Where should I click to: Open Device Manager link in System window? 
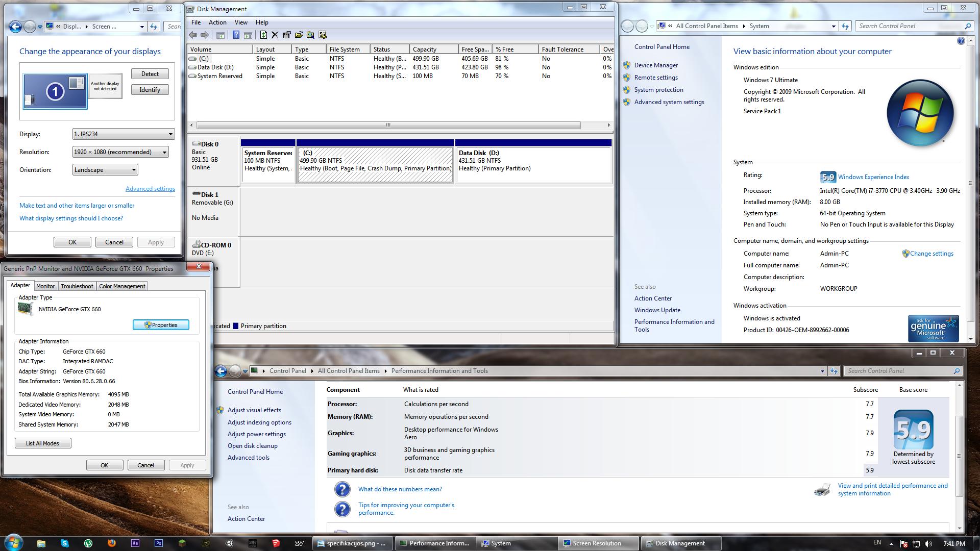[656, 65]
